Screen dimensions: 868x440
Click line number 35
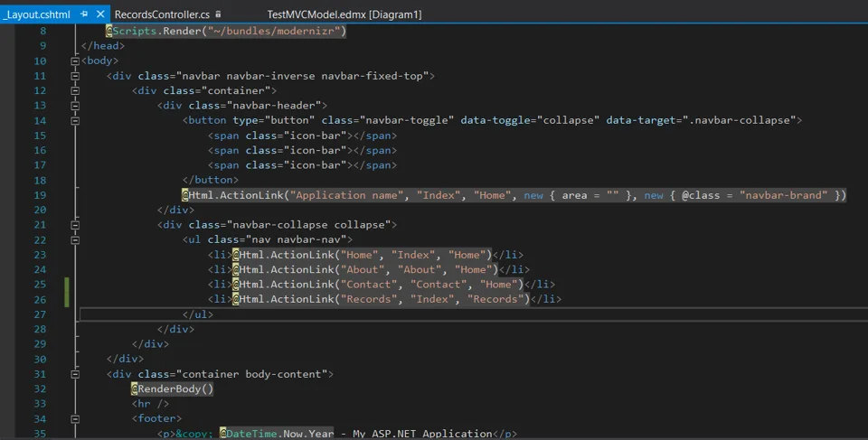pyautogui.click(x=40, y=434)
